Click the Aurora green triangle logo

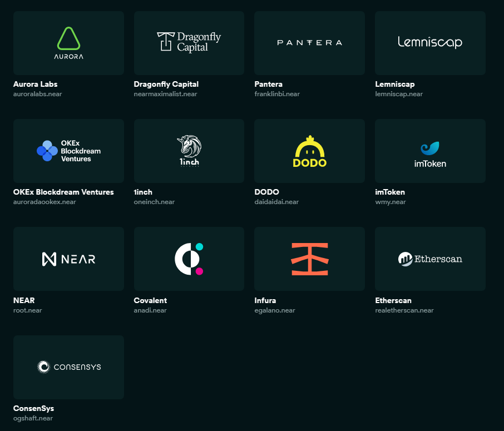[x=68, y=38]
